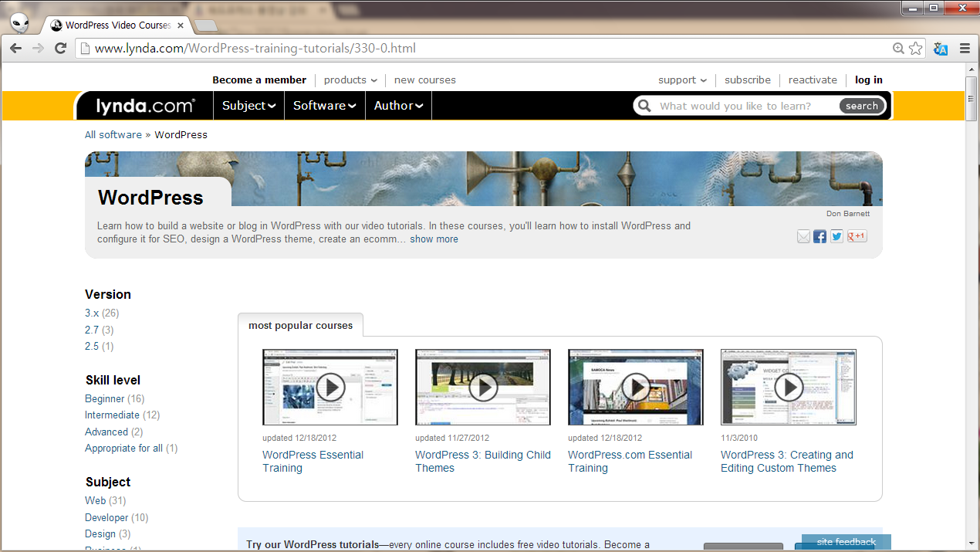The width and height of the screenshot is (980, 552).
Task: Click the Become a member link
Action: click(x=259, y=80)
